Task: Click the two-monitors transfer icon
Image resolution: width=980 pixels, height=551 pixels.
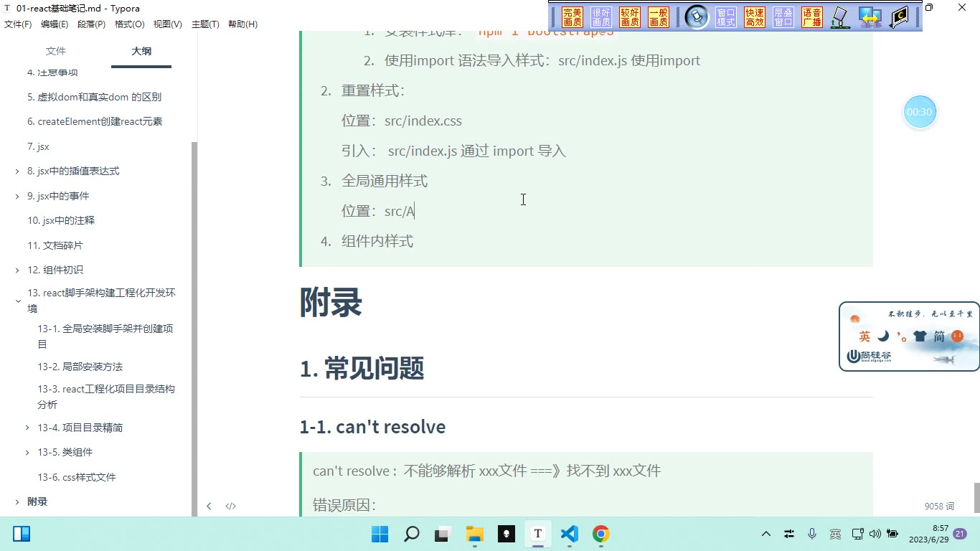Action: click(x=870, y=17)
